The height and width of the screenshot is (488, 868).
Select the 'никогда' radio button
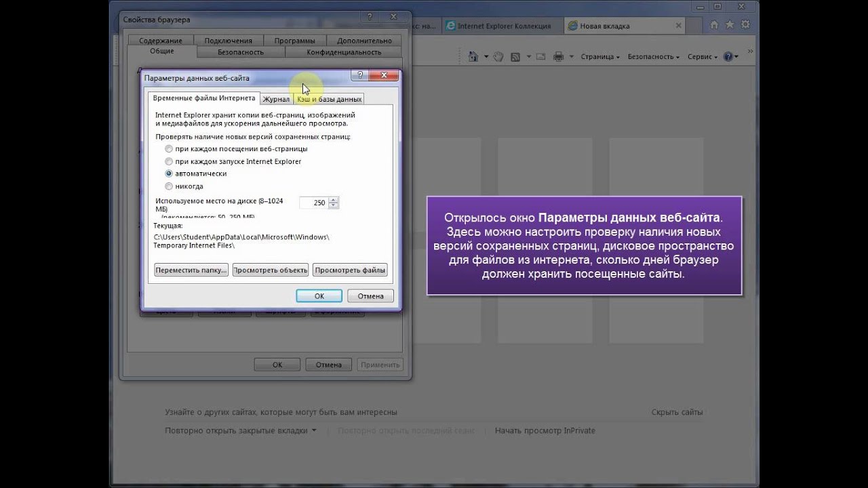click(x=169, y=186)
